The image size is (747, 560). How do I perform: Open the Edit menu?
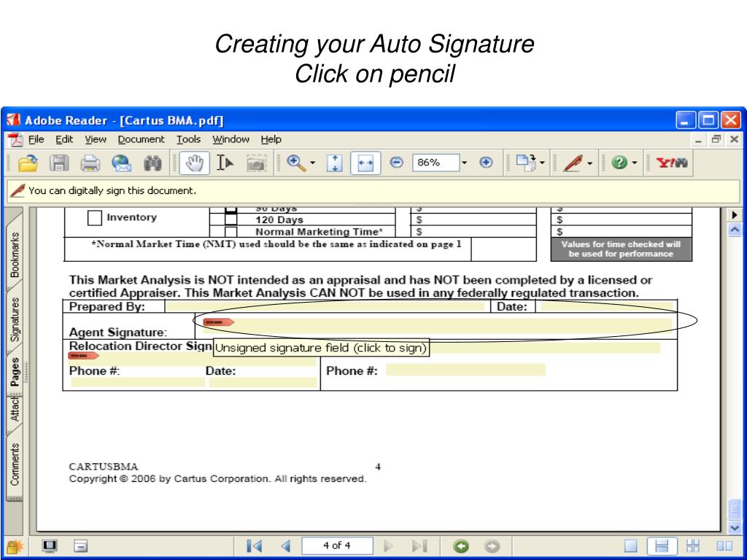(x=64, y=139)
